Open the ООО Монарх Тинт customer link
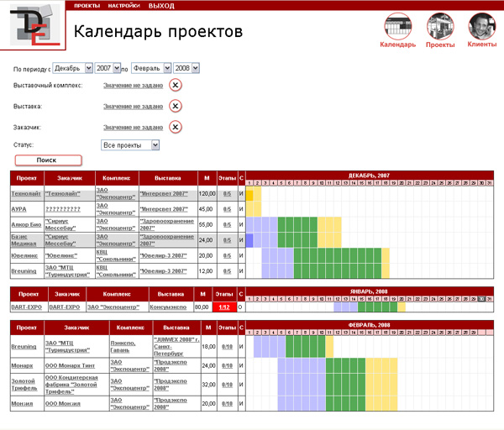This screenshot has width=504, height=430. click(x=70, y=365)
